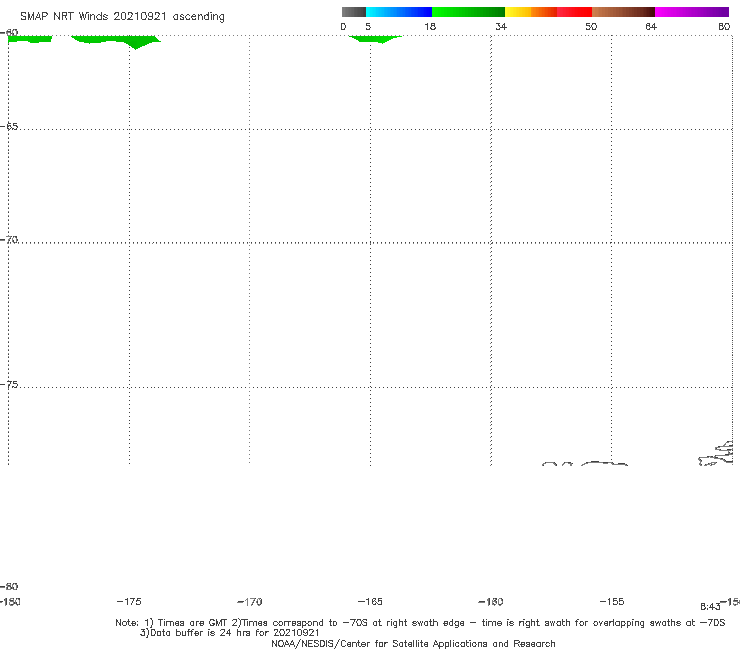Click the green segment of the wind color scale
The image size is (740, 650).
pos(468,12)
